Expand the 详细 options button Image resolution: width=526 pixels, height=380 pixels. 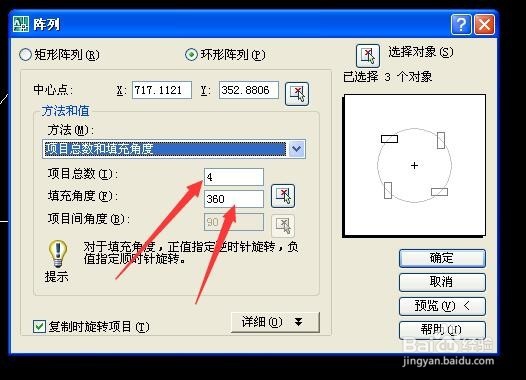[x=275, y=322]
